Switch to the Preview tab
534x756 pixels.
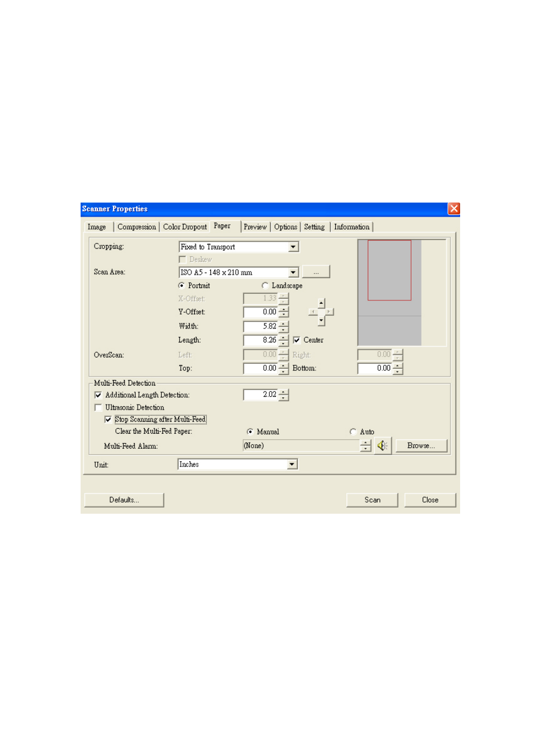tap(255, 227)
